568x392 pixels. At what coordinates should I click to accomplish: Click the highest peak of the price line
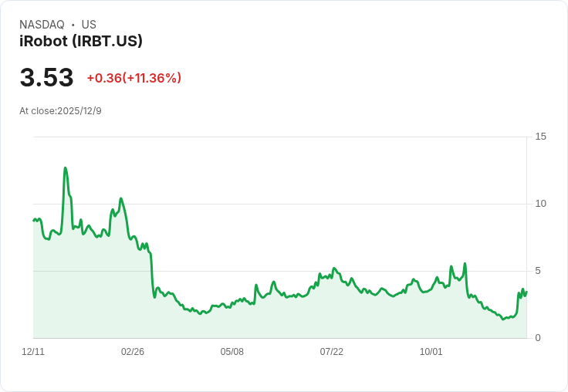tap(66, 168)
